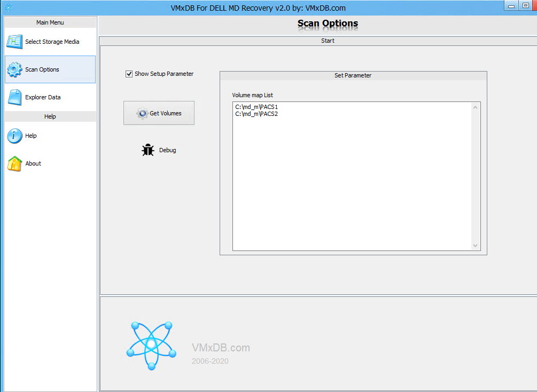The width and height of the screenshot is (537, 392).
Task: Click the Select Storage Media icon
Action: tap(14, 42)
